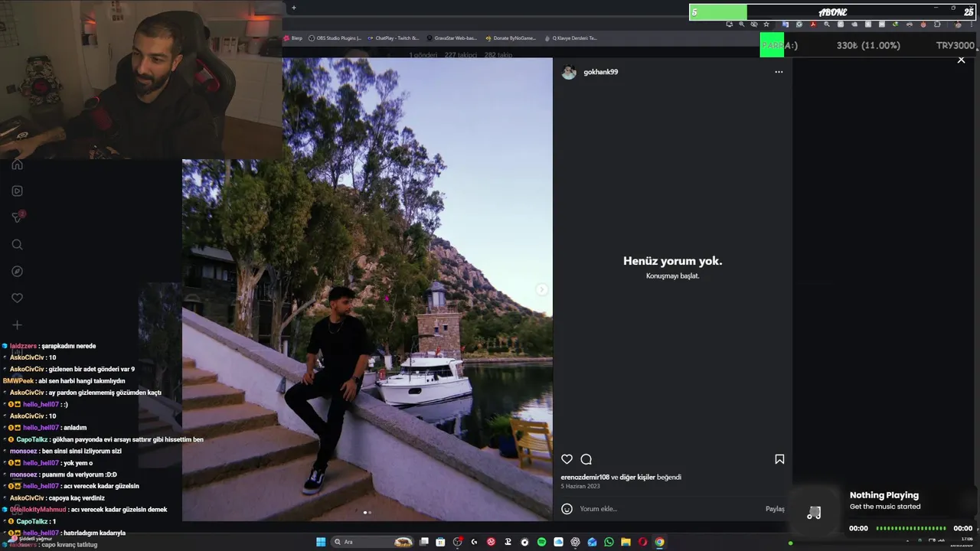
Task: Open Opera browser from the taskbar
Action: pos(642,542)
